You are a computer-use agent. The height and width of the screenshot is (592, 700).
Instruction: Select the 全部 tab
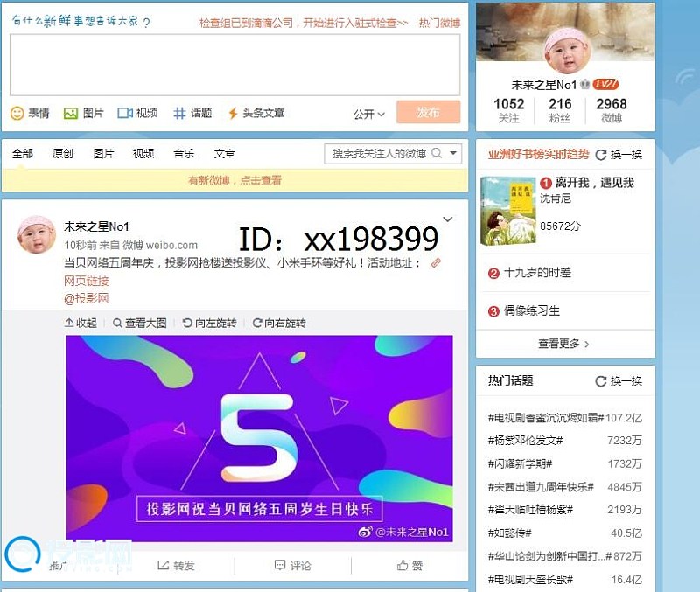[23, 153]
